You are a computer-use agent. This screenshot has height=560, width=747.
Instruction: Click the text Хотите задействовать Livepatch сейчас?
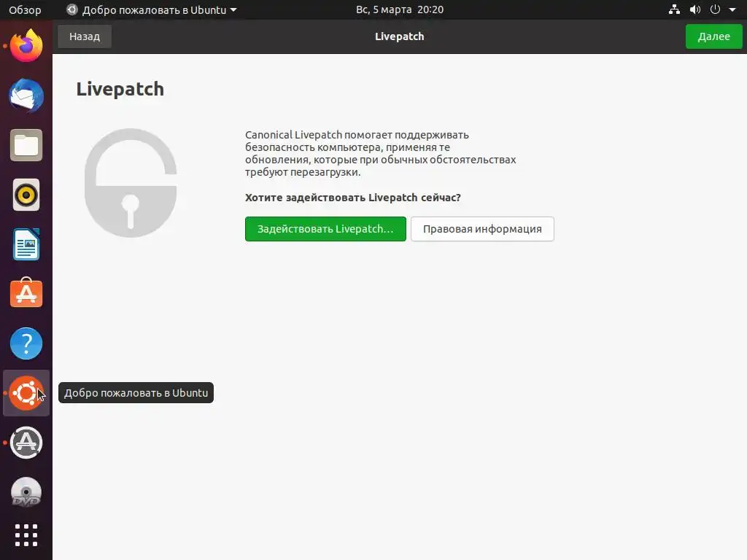pyautogui.click(x=352, y=198)
